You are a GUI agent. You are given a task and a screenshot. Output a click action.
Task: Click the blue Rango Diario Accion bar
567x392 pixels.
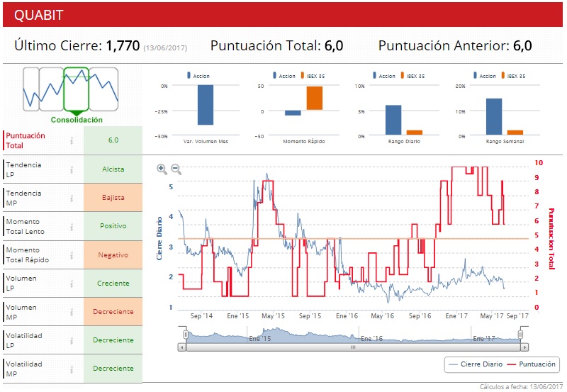coord(393,120)
